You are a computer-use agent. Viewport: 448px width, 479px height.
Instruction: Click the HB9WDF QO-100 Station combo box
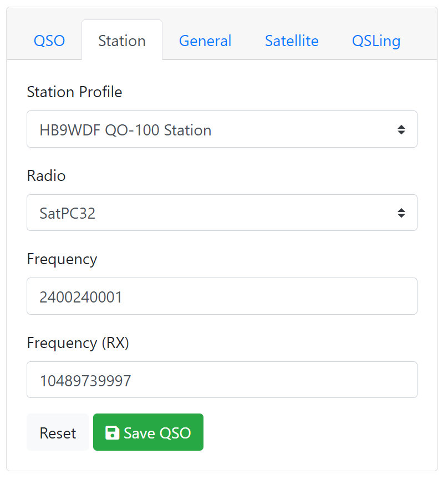point(222,129)
